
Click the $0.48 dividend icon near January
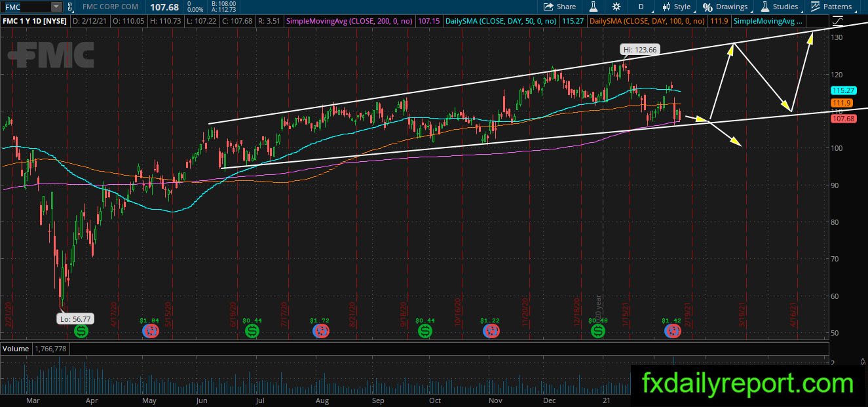click(597, 331)
